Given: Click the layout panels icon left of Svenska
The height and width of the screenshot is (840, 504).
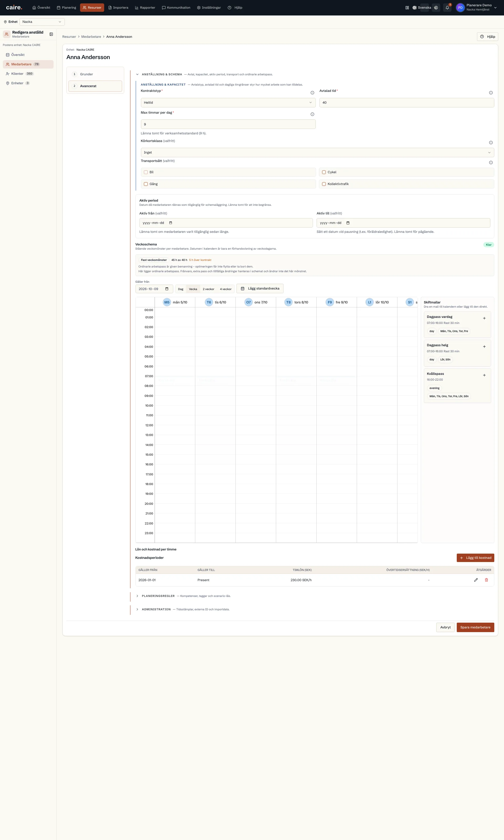Looking at the screenshot, I should pyautogui.click(x=407, y=7).
